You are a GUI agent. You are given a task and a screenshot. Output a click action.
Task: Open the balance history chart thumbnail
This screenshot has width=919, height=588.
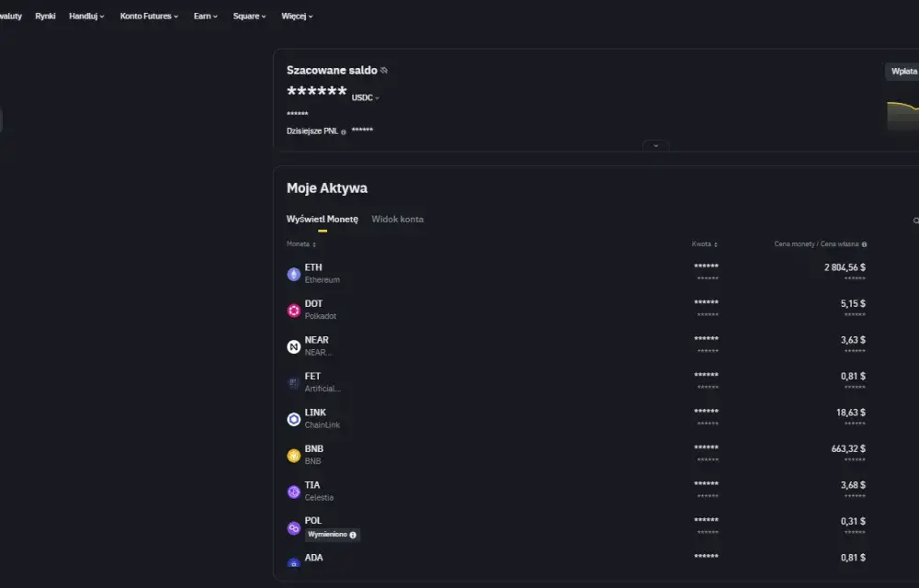[x=902, y=115]
